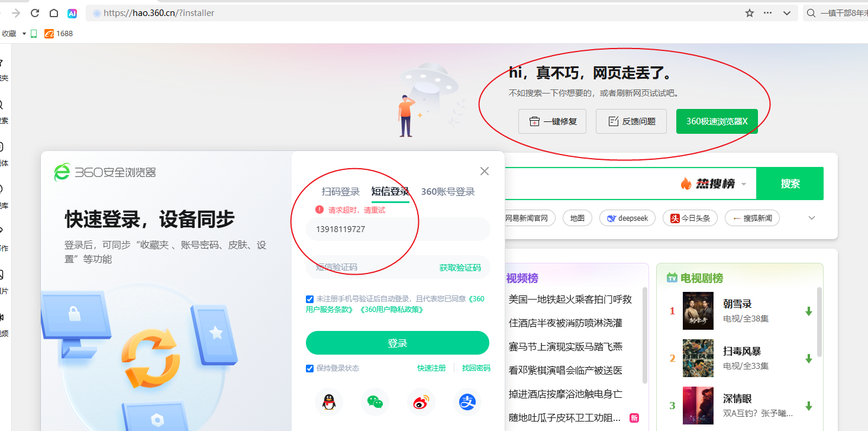Click the 找回密码 link
The width and height of the screenshot is (868, 431).
click(476, 368)
